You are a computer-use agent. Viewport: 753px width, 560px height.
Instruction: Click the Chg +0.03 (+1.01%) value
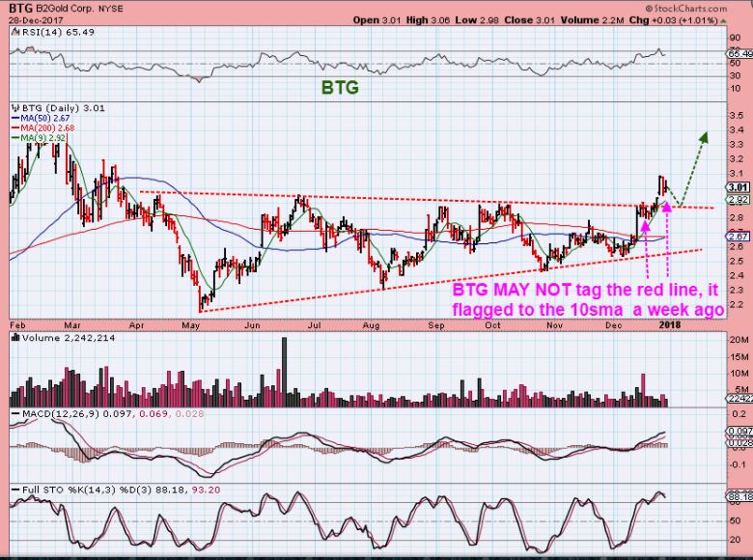pos(673,20)
